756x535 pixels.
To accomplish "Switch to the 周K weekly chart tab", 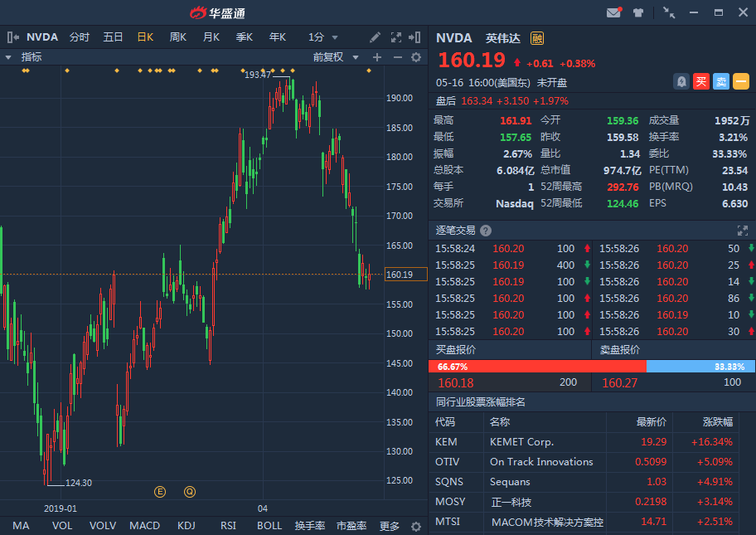I will 177,37.
